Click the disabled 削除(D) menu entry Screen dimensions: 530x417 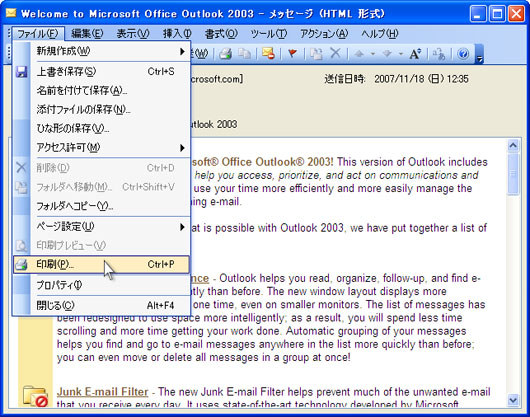(101, 168)
